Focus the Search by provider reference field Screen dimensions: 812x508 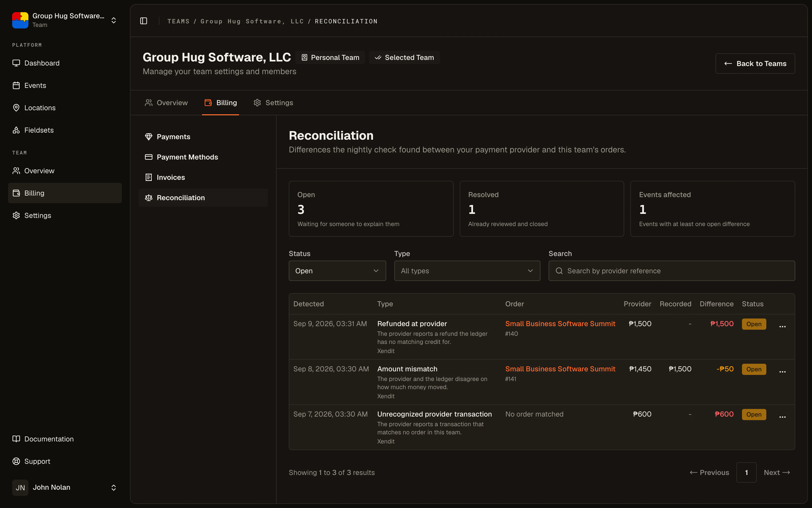(x=672, y=271)
